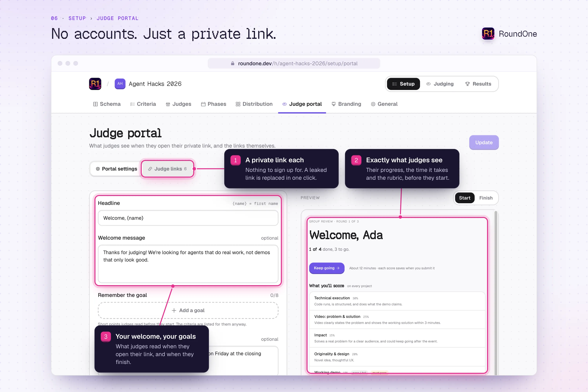The width and height of the screenshot is (588, 392).
Task: Click the Impact criterion row
Action: click(x=397, y=338)
